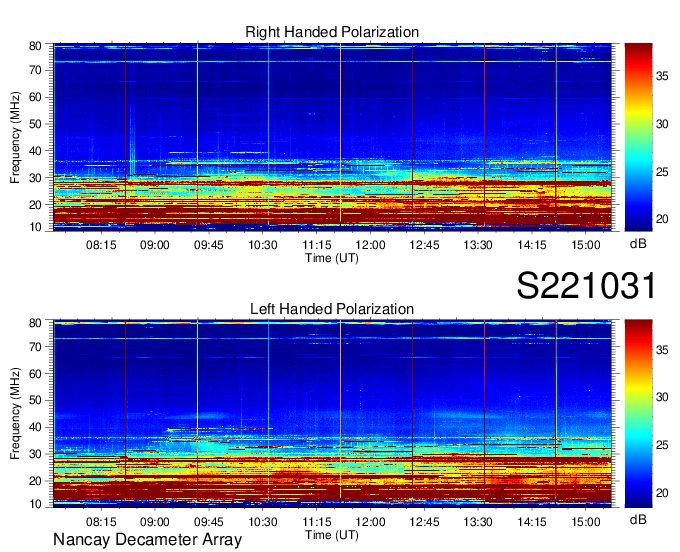
Task: Click the 13:30 tick under Left Handed plot
Action: point(478,522)
